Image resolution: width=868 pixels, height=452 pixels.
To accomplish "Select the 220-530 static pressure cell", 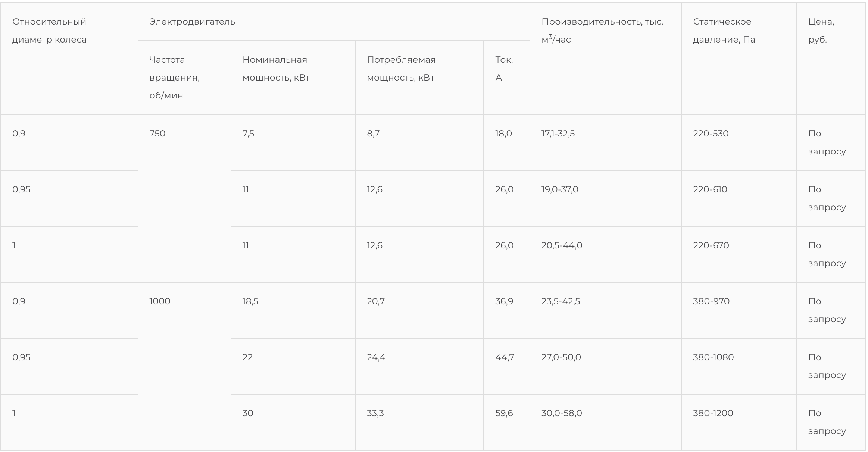I will coord(711,134).
